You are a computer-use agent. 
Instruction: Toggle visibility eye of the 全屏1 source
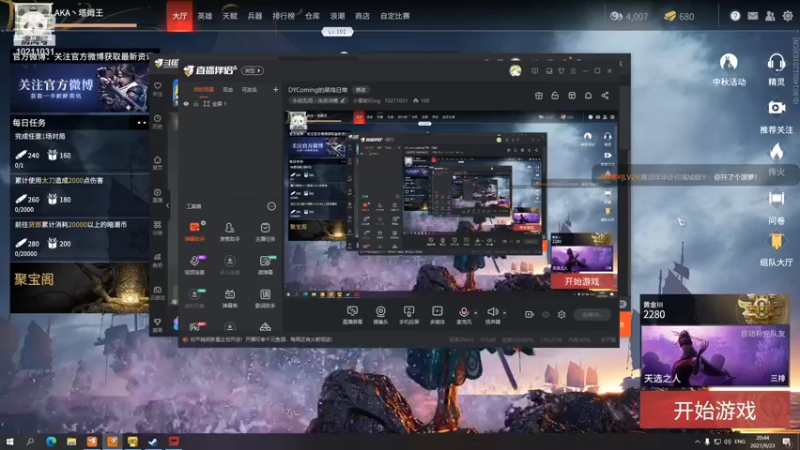pos(186,104)
